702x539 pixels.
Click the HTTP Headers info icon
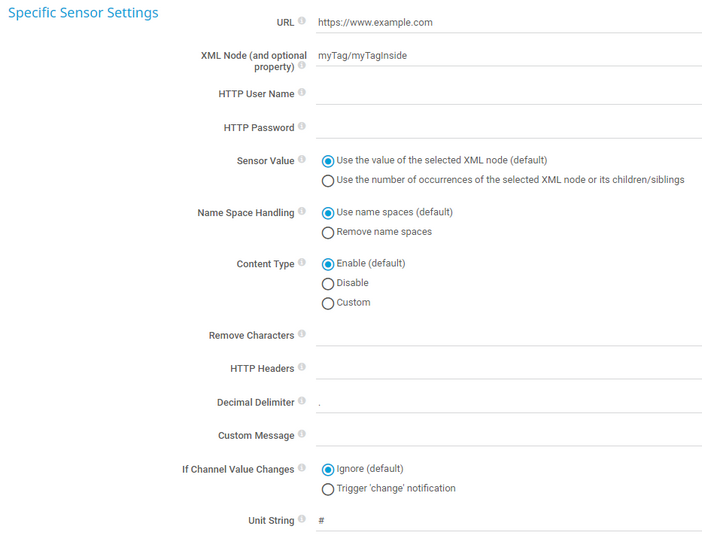pyautogui.click(x=302, y=368)
